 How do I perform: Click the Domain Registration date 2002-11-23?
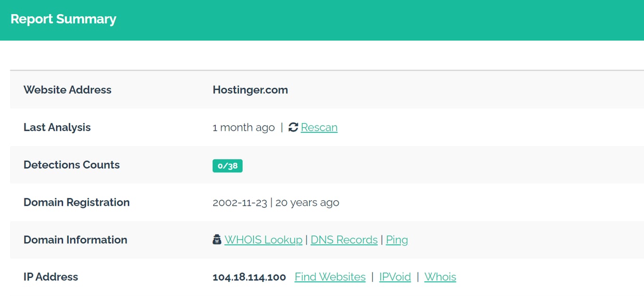pos(239,202)
